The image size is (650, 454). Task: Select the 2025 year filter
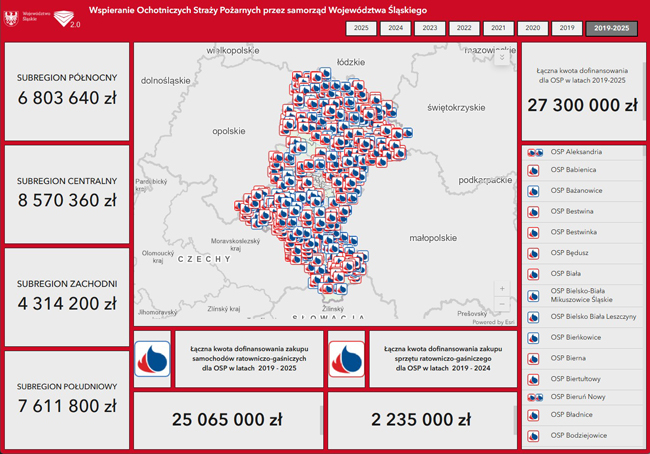pos(361,28)
